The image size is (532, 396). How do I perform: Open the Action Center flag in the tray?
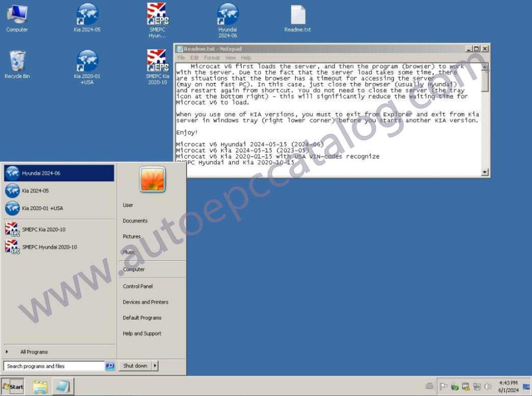[444, 387]
